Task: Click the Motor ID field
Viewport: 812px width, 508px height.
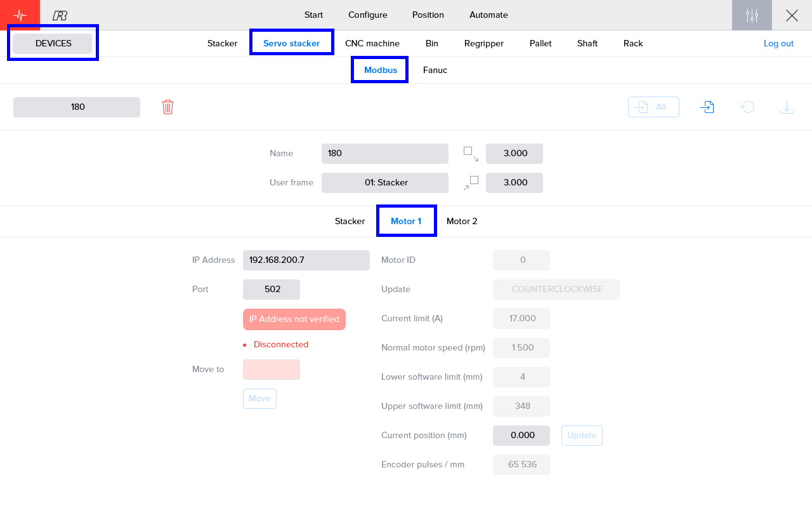Action: point(521,260)
